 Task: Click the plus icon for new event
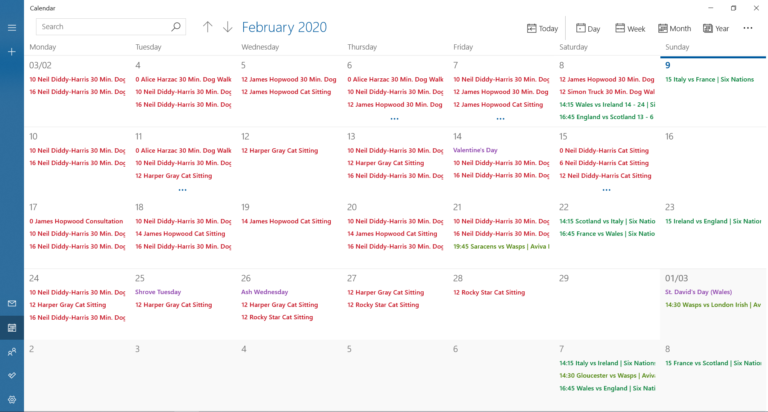tap(12, 51)
